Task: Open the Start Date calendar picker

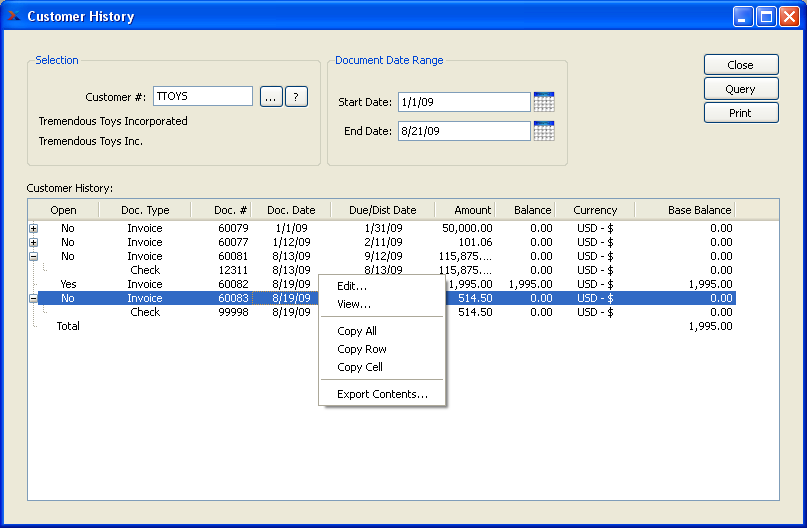Action: click(x=544, y=102)
